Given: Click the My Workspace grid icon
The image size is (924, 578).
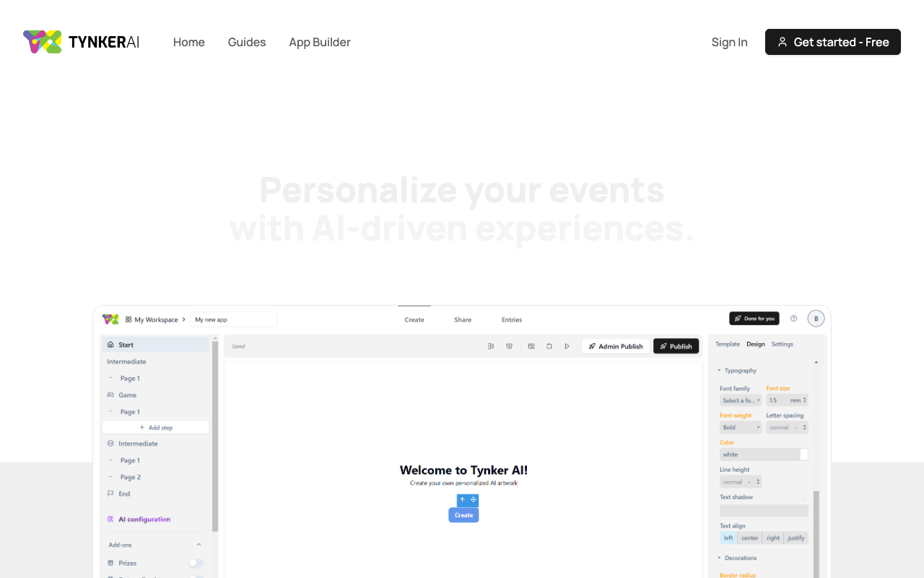Looking at the screenshot, I should (128, 319).
